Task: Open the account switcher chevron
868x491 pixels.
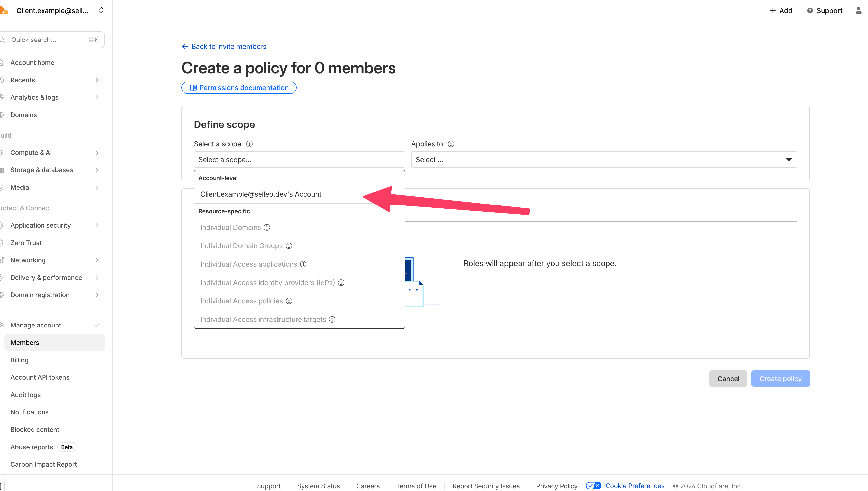Action: (x=101, y=10)
